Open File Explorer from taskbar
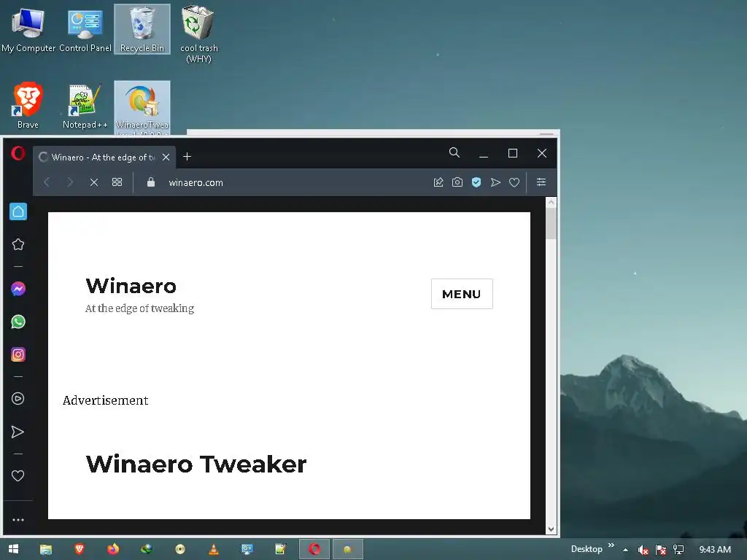Image resolution: width=747 pixels, height=560 pixels. 46,549
